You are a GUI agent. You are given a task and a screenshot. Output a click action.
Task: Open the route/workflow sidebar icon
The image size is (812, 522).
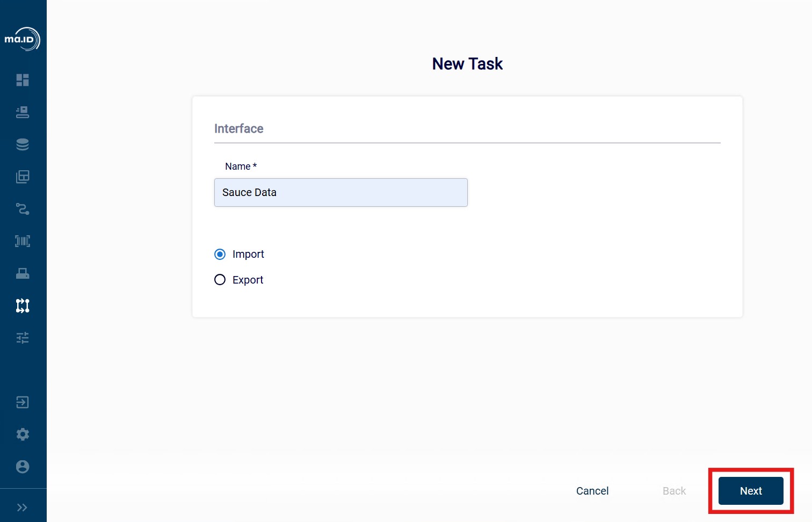coord(23,209)
